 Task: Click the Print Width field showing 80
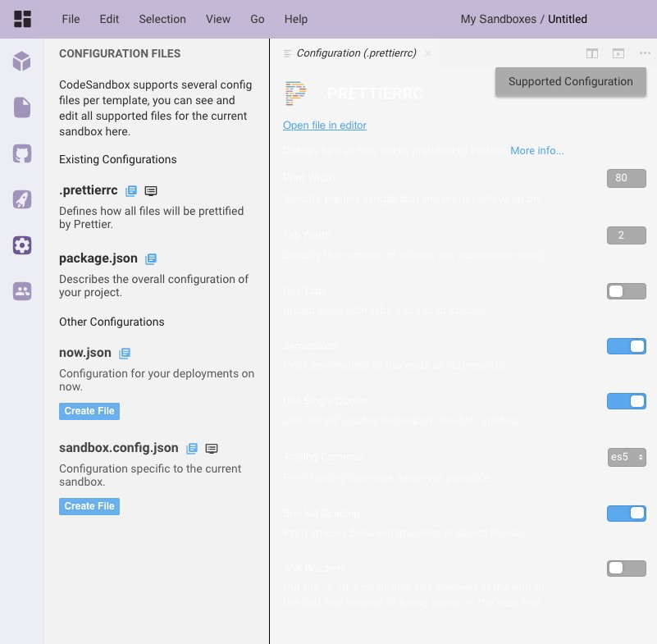pos(627,178)
